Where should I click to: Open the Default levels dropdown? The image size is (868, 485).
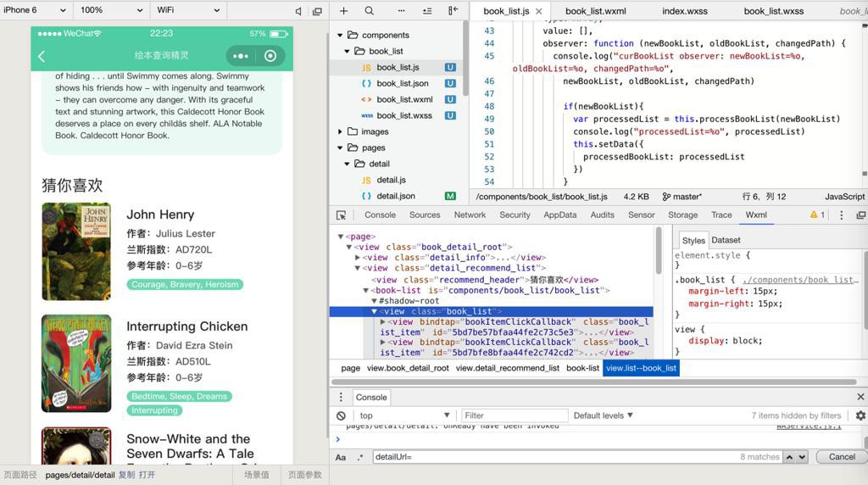[x=603, y=415]
